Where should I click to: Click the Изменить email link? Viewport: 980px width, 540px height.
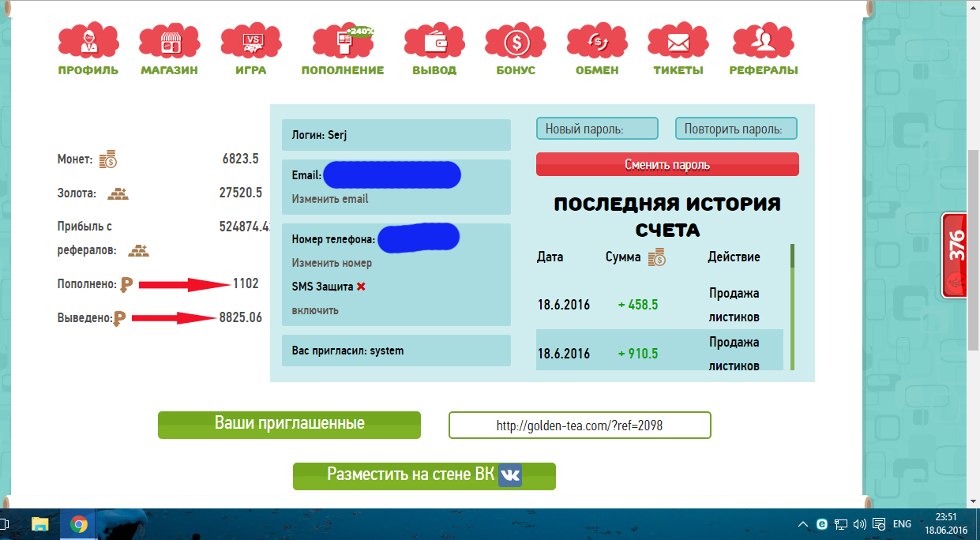point(330,199)
